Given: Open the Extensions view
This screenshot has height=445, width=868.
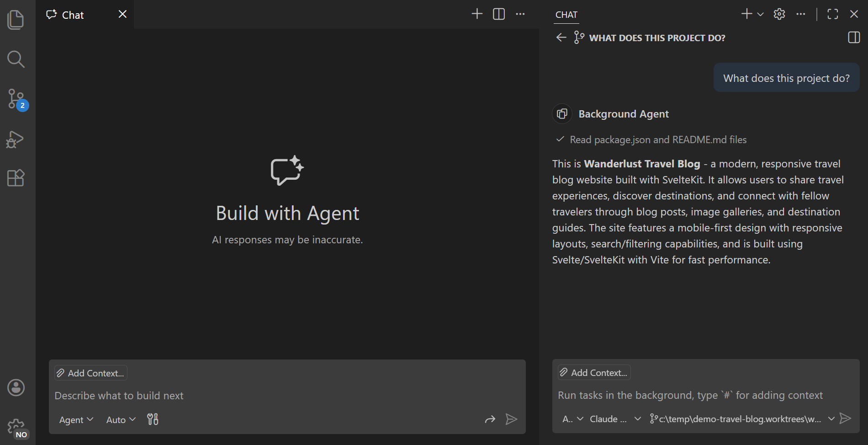Looking at the screenshot, I should [16, 178].
